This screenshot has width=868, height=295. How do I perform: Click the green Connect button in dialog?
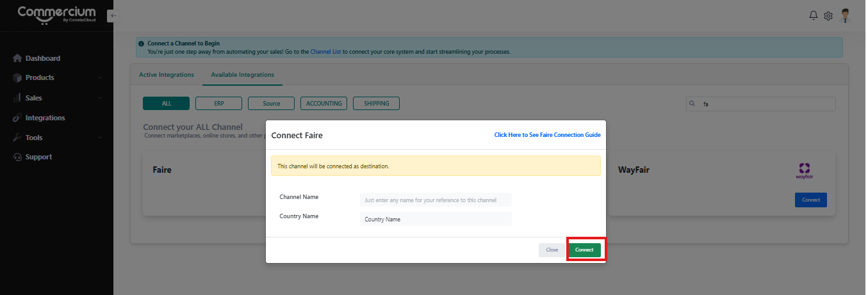click(x=584, y=250)
